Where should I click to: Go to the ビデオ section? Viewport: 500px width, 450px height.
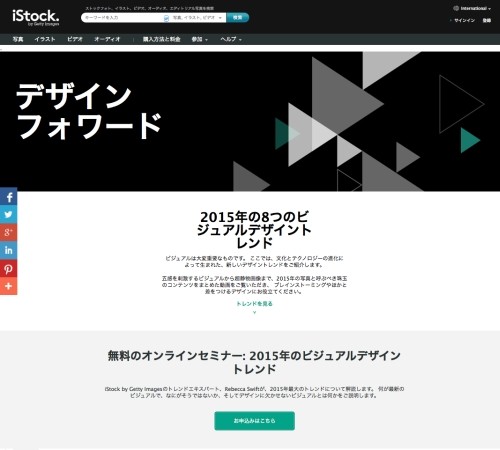75,39
